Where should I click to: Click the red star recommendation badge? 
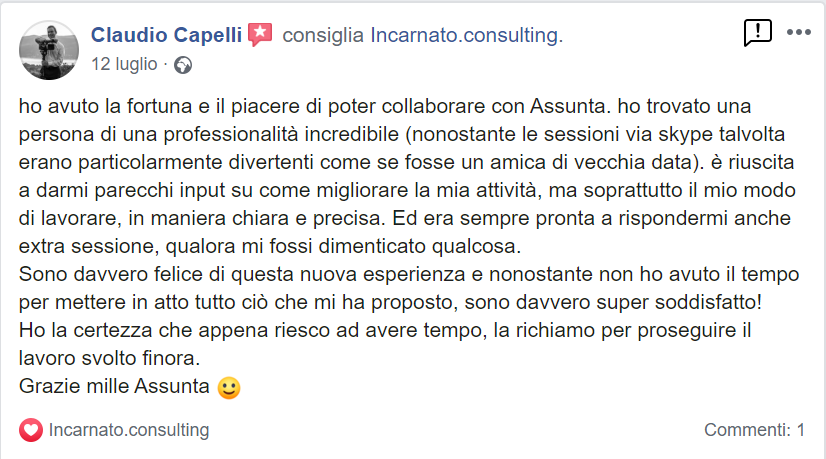click(x=260, y=35)
